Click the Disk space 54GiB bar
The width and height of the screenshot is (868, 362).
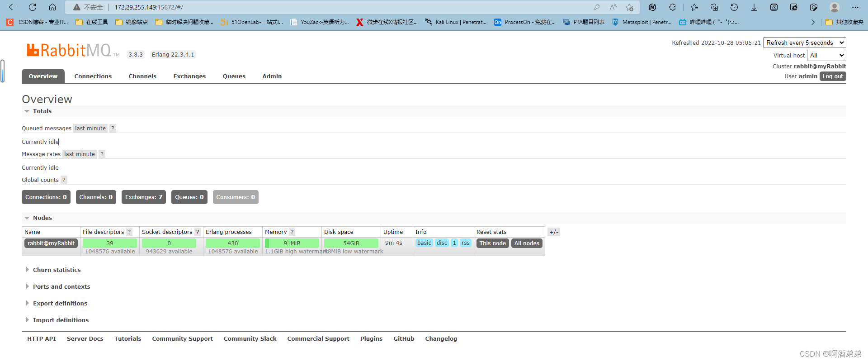(x=351, y=243)
